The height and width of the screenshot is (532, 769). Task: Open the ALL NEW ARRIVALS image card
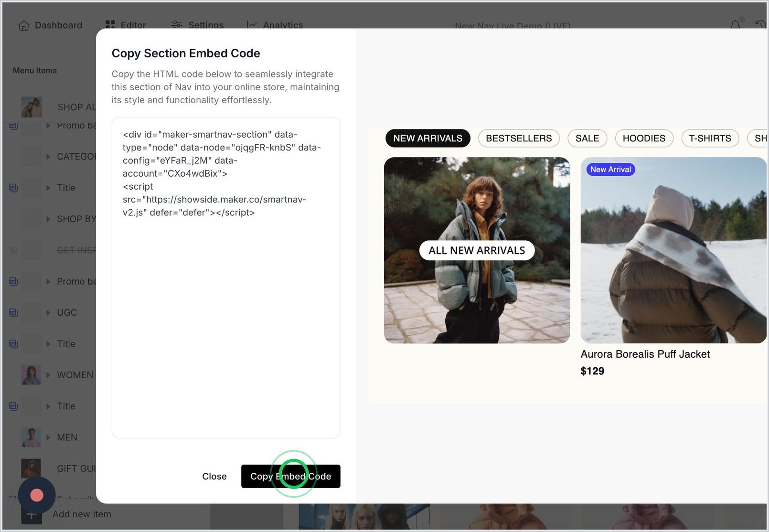(x=477, y=250)
